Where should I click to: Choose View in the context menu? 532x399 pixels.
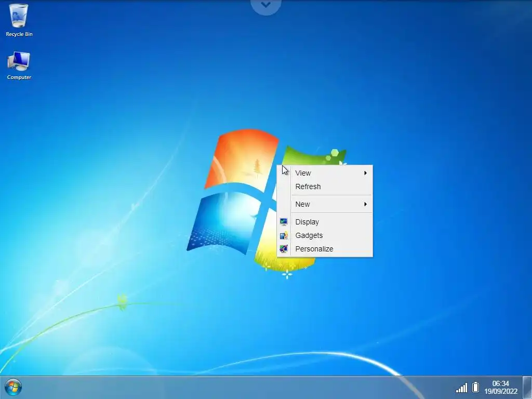pos(325,173)
